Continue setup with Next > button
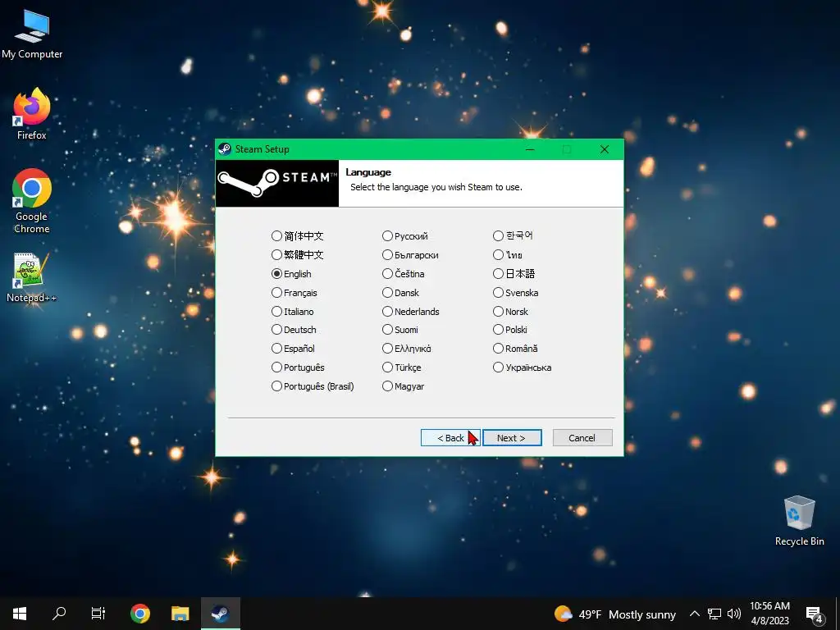840x630 pixels. coord(512,438)
